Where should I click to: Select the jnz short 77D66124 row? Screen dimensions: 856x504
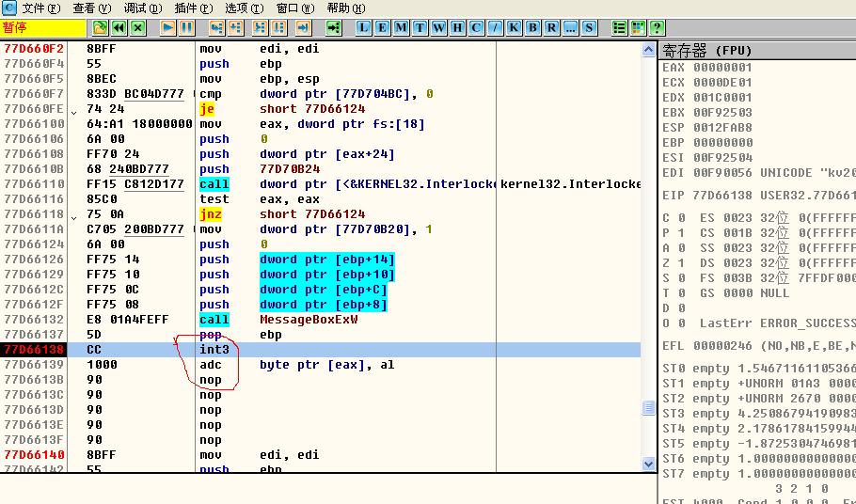click(x=321, y=214)
